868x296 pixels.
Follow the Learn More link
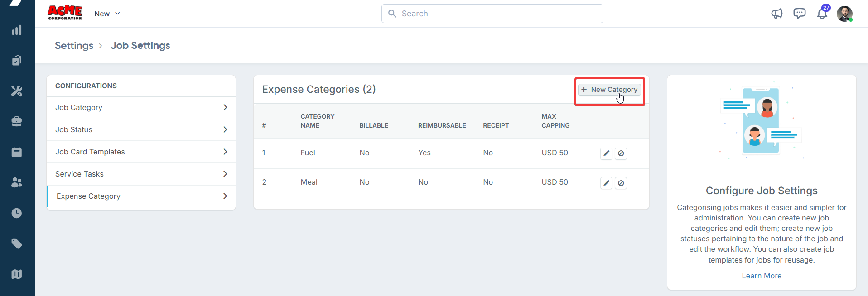pyautogui.click(x=762, y=276)
